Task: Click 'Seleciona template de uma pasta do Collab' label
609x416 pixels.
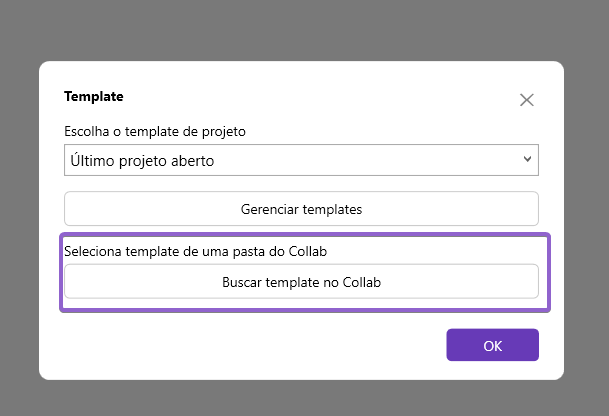Action: 195,251
